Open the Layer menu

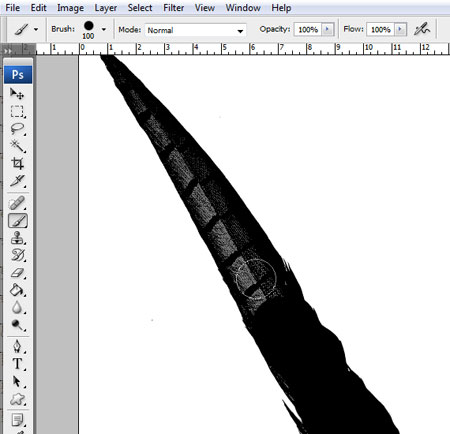[x=105, y=8]
